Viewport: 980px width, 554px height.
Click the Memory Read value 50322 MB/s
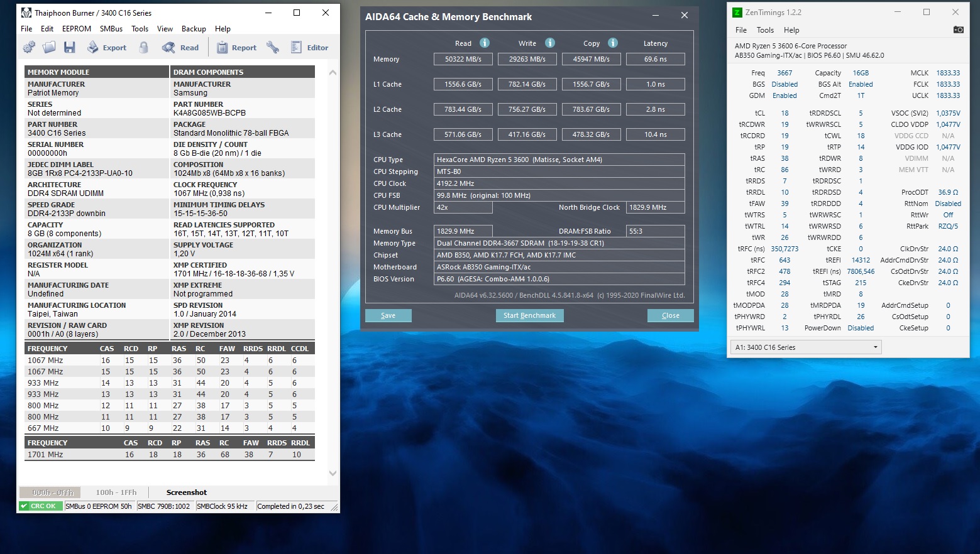click(463, 59)
